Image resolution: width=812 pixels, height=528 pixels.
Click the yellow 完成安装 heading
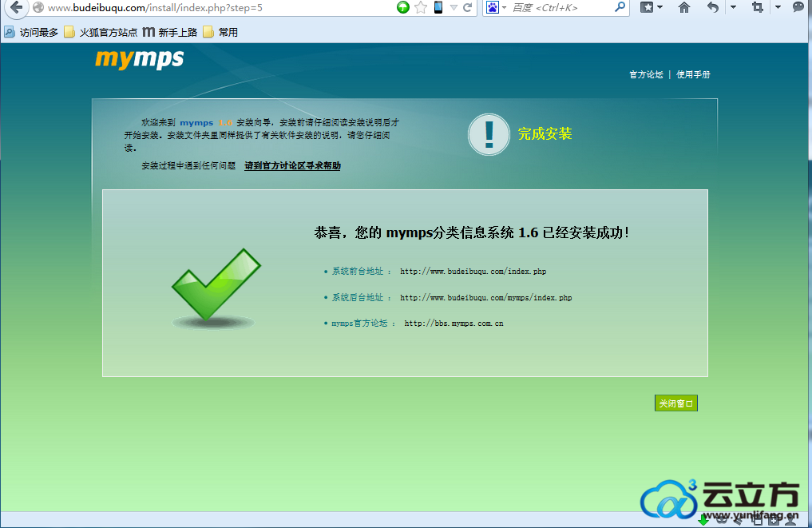[545, 134]
